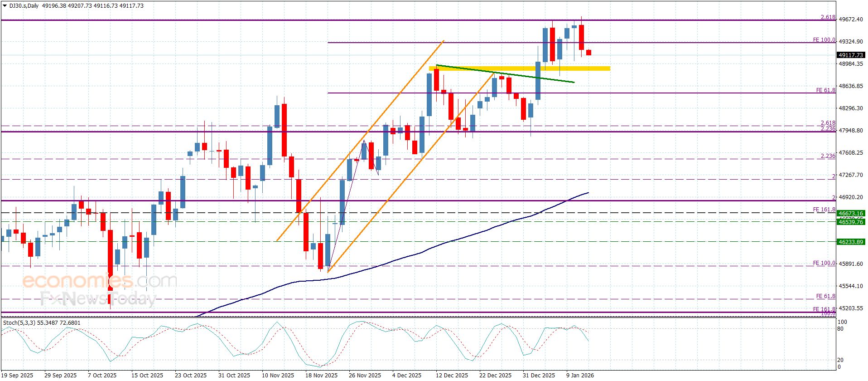Select the green 46233.89 price tag
Image resolution: width=868 pixels, height=381 pixels.
(850, 242)
